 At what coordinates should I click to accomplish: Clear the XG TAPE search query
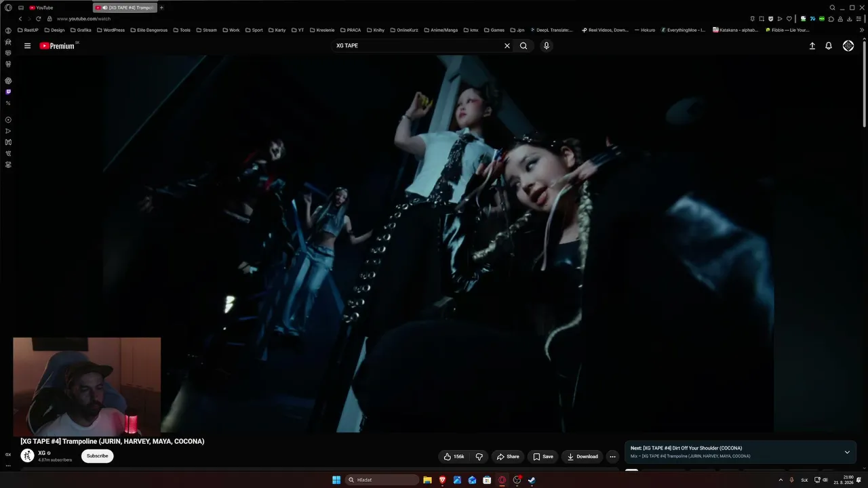(x=507, y=46)
